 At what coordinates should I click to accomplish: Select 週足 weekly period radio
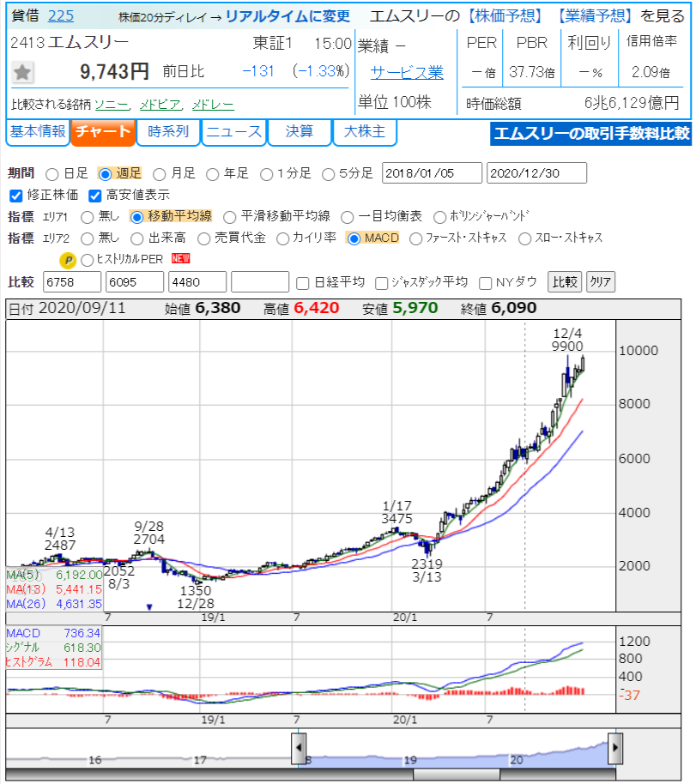coord(105,174)
